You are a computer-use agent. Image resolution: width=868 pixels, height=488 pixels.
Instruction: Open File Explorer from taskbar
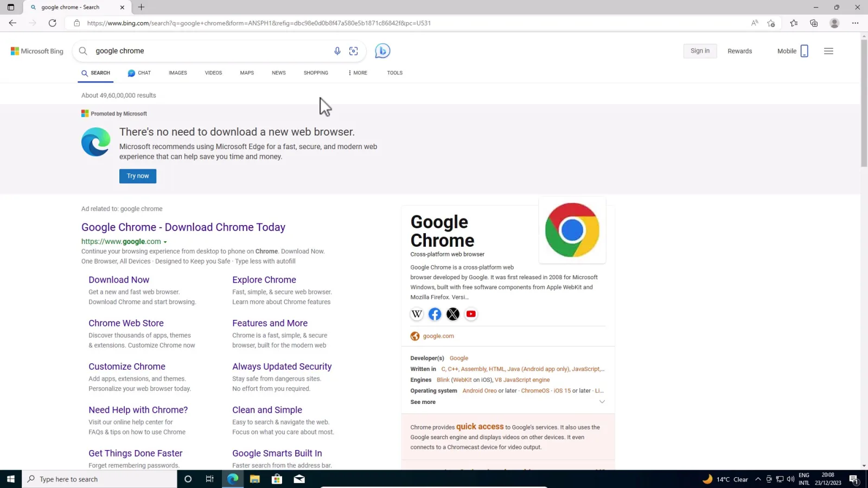(255, 479)
